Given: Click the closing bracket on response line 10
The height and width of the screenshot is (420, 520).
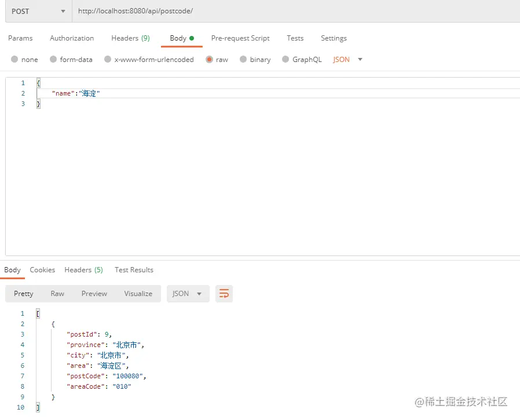Looking at the screenshot, I should pyautogui.click(x=38, y=407).
